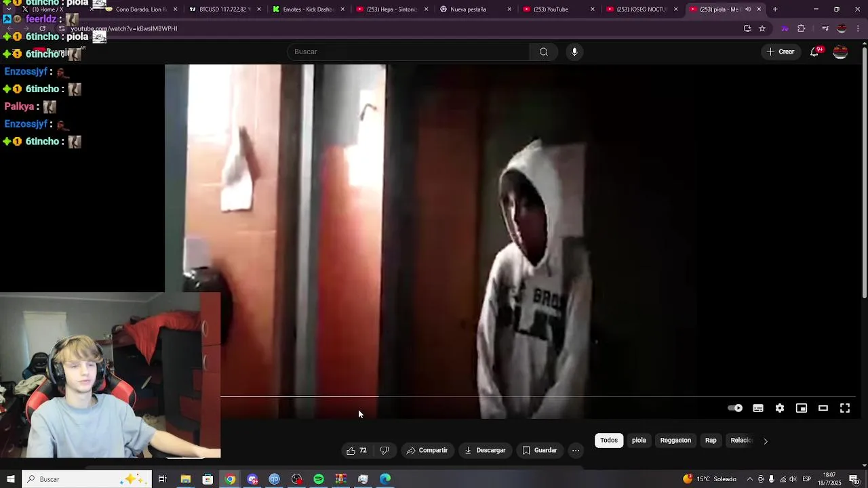Image resolution: width=868 pixels, height=488 pixels.
Task: Switch to theater mode view
Action: (823, 408)
